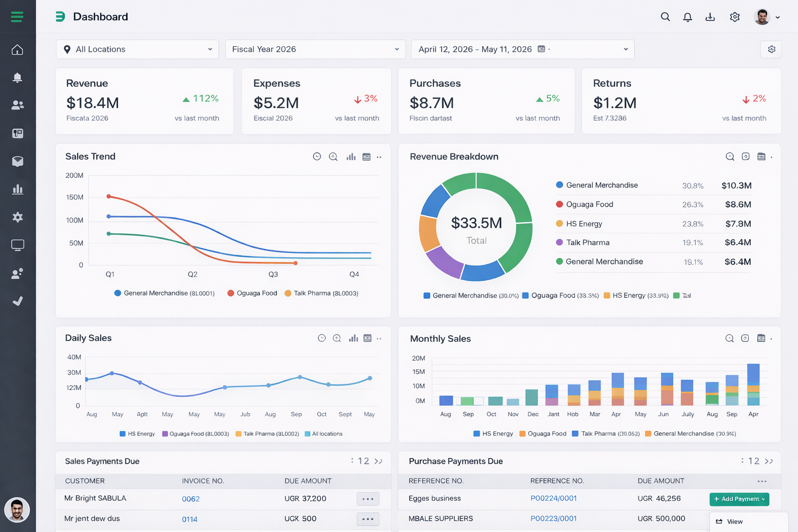This screenshot has width=798, height=532.
Task: Select the zoom-in icon on Sales Trend chart
Action: (333, 156)
